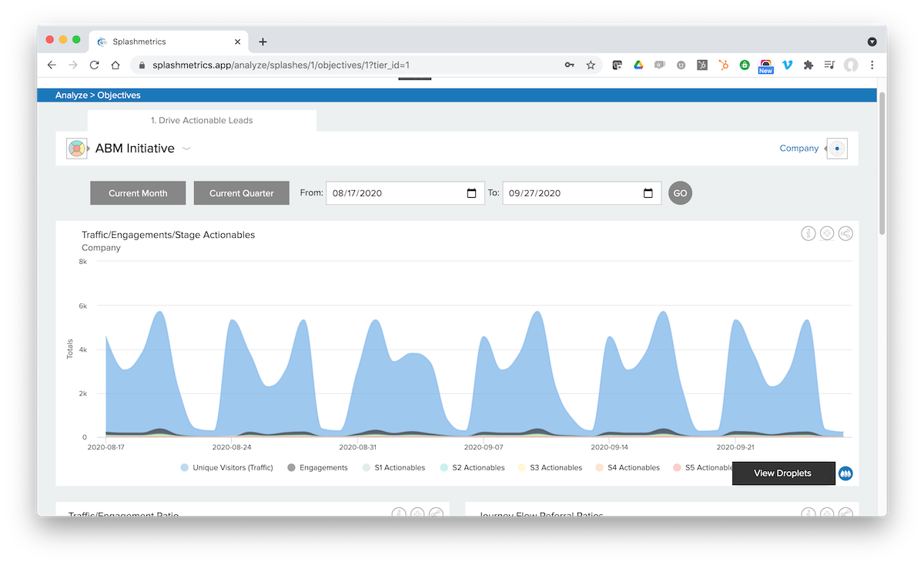The height and width of the screenshot is (565, 924).
Task: Switch to the Splashmetrics browser tab
Action: tap(169, 42)
